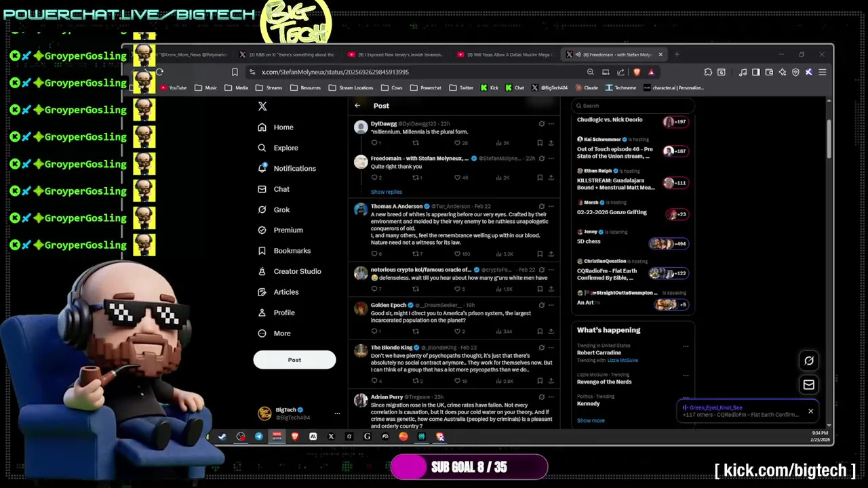
Task: Reply to DylDawgg's post
Action: tap(374, 143)
